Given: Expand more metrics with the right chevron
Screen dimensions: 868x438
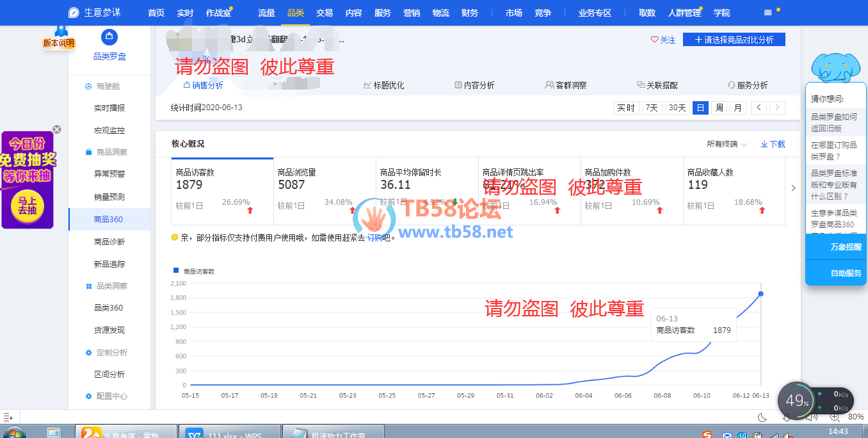Looking at the screenshot, I should 794,188.
